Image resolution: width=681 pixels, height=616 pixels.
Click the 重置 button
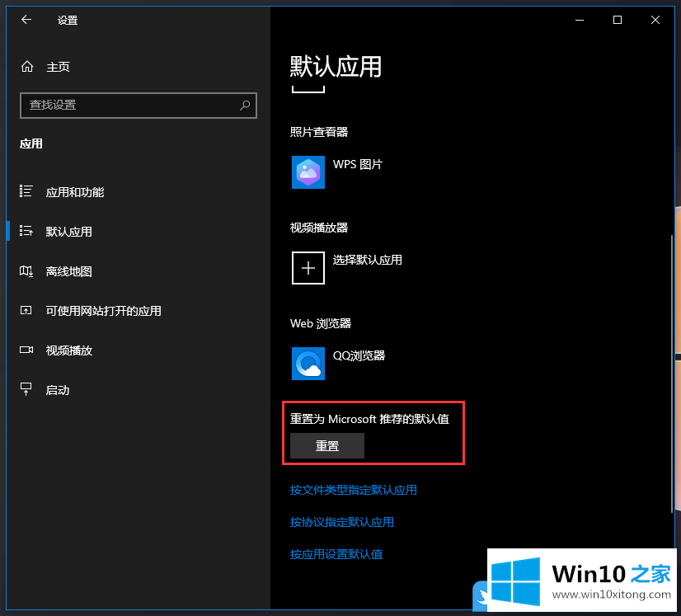tap(327, 445)
